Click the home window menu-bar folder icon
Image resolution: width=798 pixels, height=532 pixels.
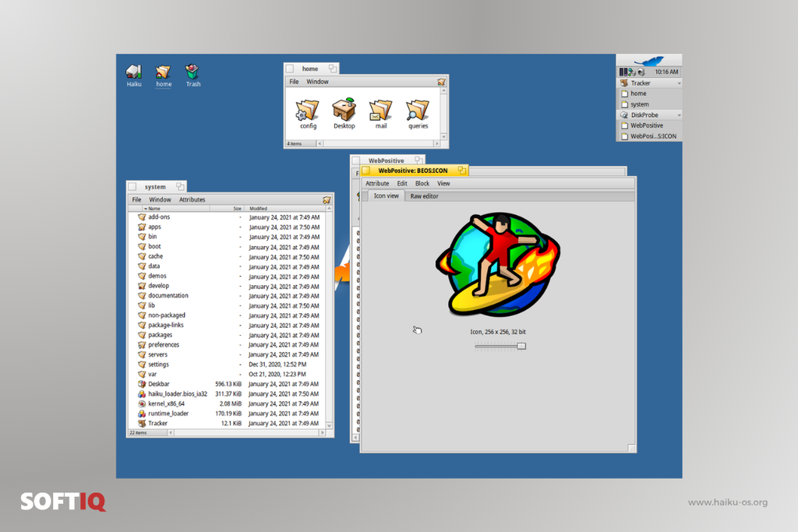[x=441, y=82]
